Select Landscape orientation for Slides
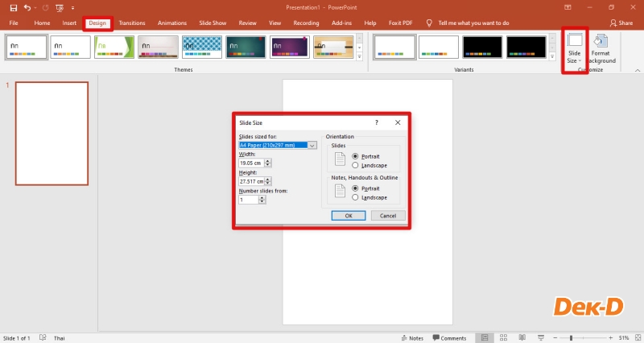644x343 pixels. pyautogui.click(x=356, y=165)
